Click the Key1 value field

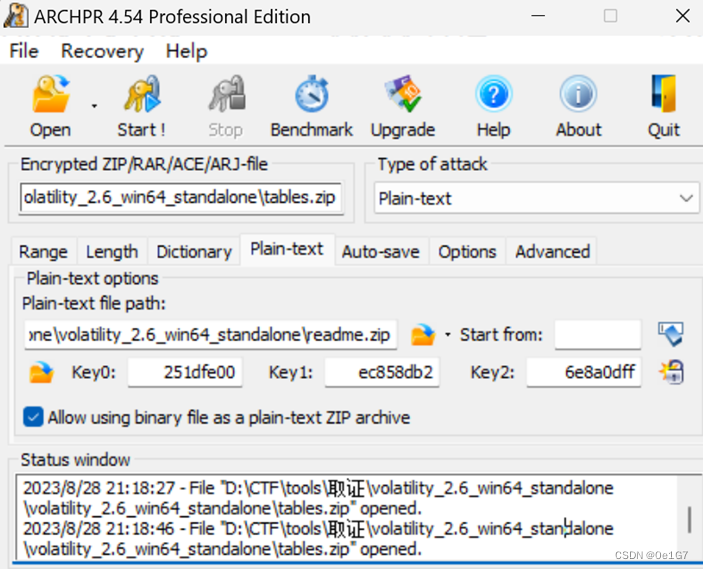382,372
